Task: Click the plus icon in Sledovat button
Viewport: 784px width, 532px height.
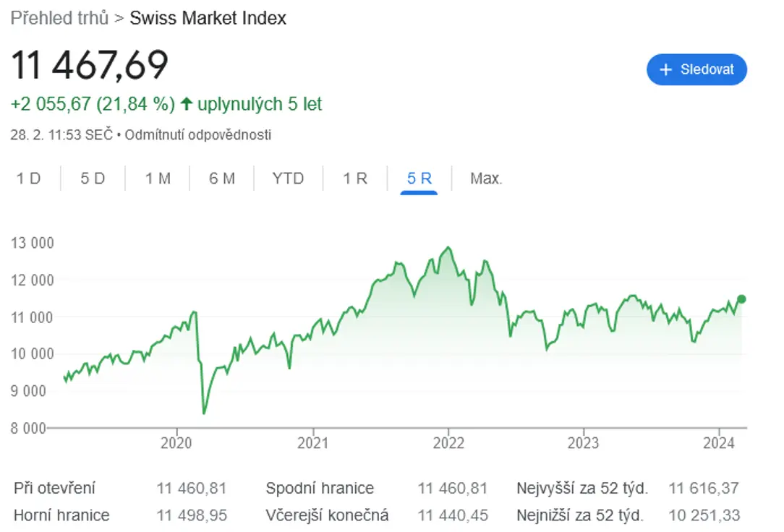Action: point(665,69)
